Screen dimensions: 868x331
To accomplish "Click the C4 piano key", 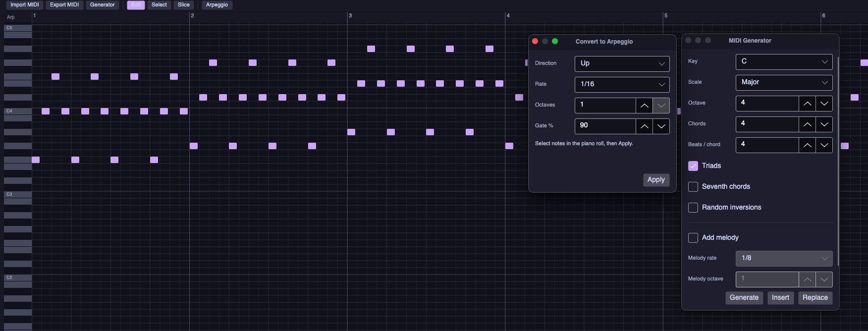I will (18, 111).
